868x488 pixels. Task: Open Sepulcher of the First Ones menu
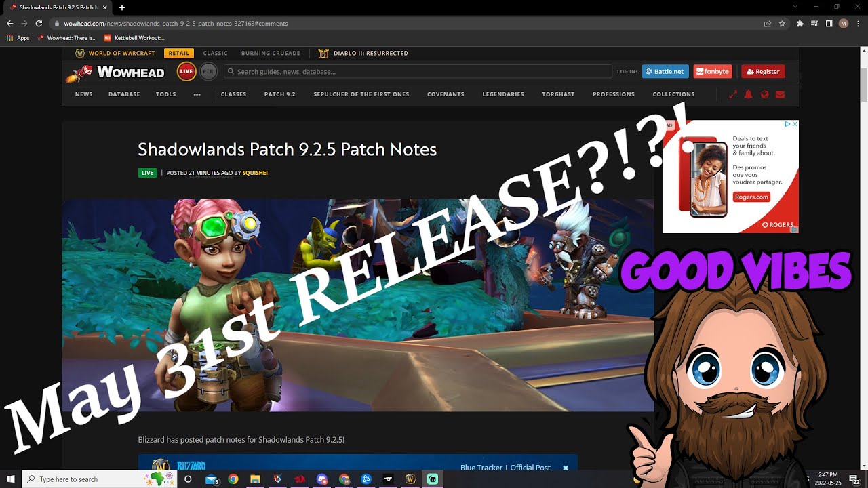(x=361, y=94)
